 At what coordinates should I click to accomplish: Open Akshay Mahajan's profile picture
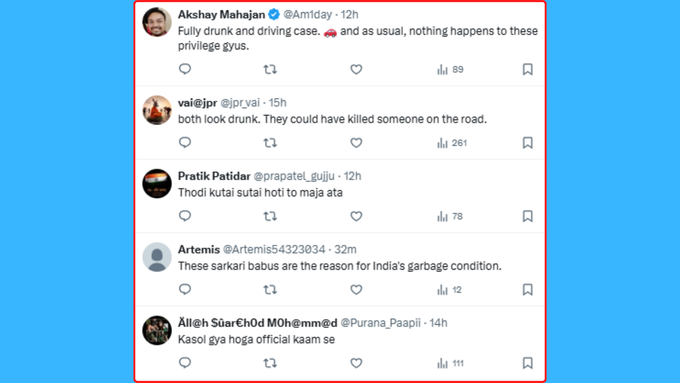tap(157, 22)
